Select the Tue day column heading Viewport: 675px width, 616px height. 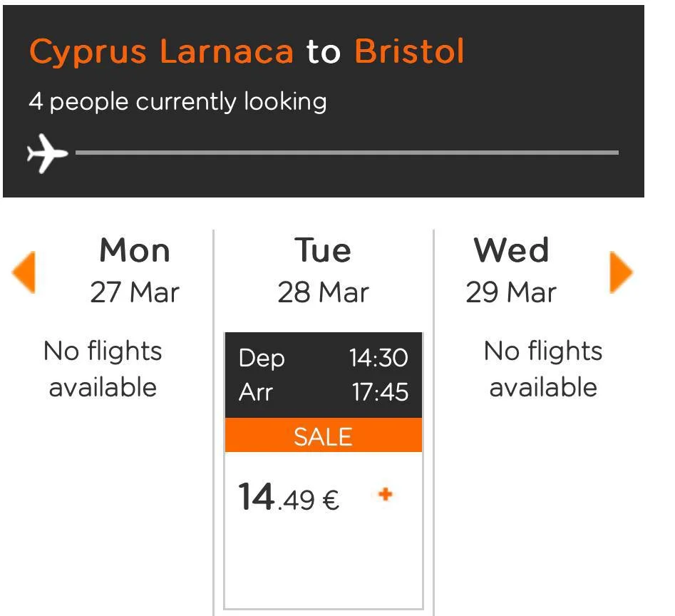click(x=323, y=251)
